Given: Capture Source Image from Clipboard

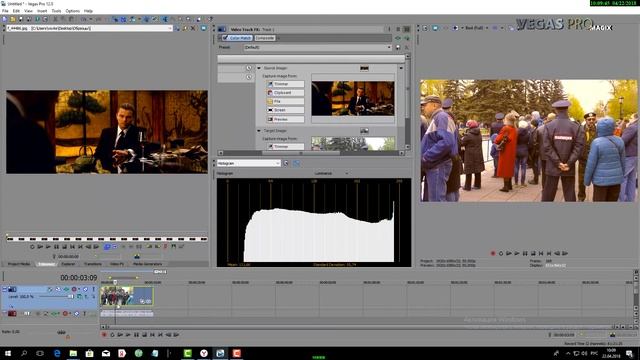Looking at the screenshot, I should tap(285, 93).
